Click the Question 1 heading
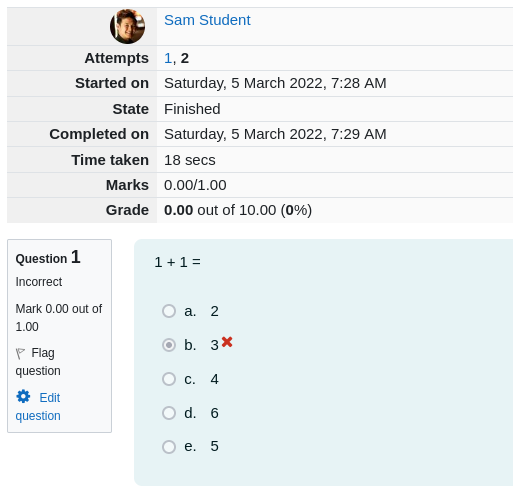Image resolution: width=513 pixels, height=495 pixels. (48, 257)
